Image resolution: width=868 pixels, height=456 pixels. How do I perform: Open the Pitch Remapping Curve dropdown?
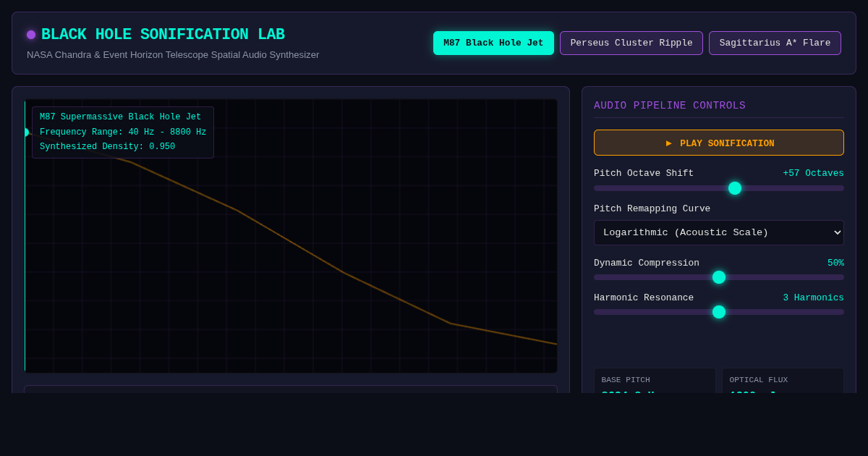(x=719, y=232)
